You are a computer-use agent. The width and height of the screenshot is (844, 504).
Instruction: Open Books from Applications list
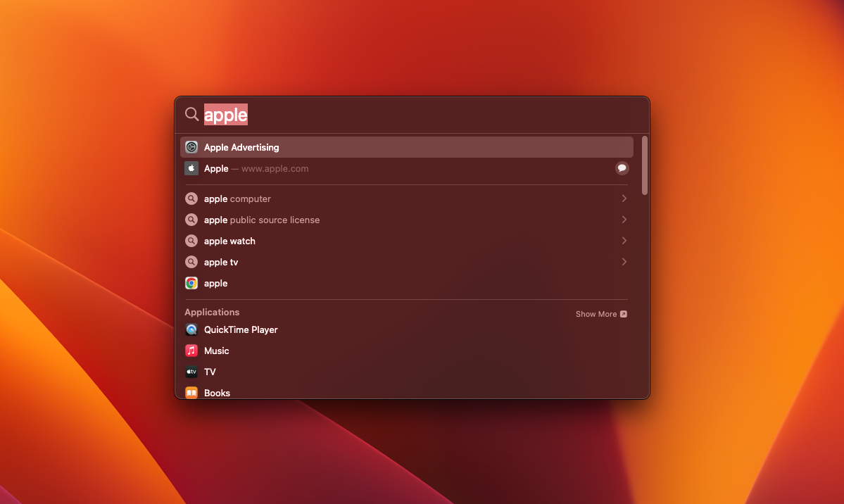406,393
